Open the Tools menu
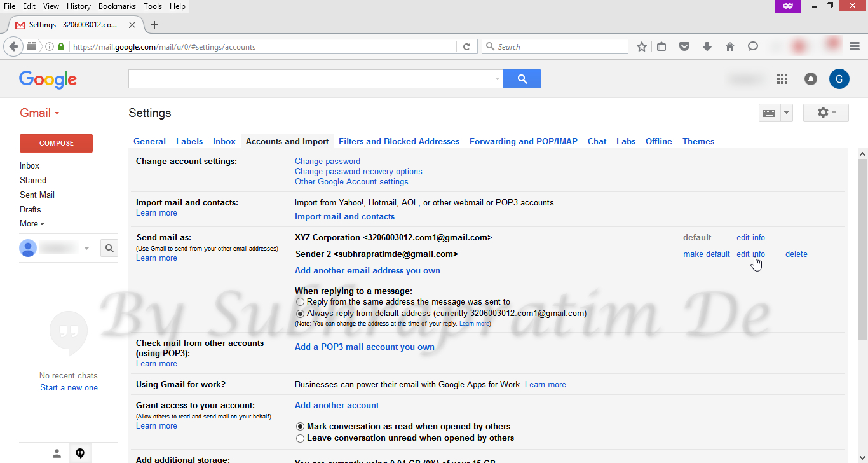Image resolution: width=868 pixels, height=463 pixels. (153, 6)
